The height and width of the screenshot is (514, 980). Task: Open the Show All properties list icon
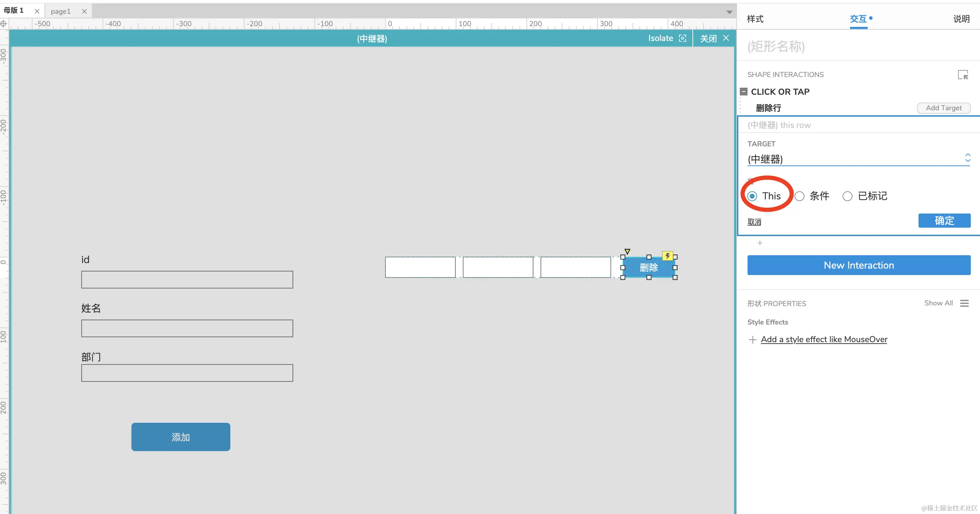pos(964,303)
